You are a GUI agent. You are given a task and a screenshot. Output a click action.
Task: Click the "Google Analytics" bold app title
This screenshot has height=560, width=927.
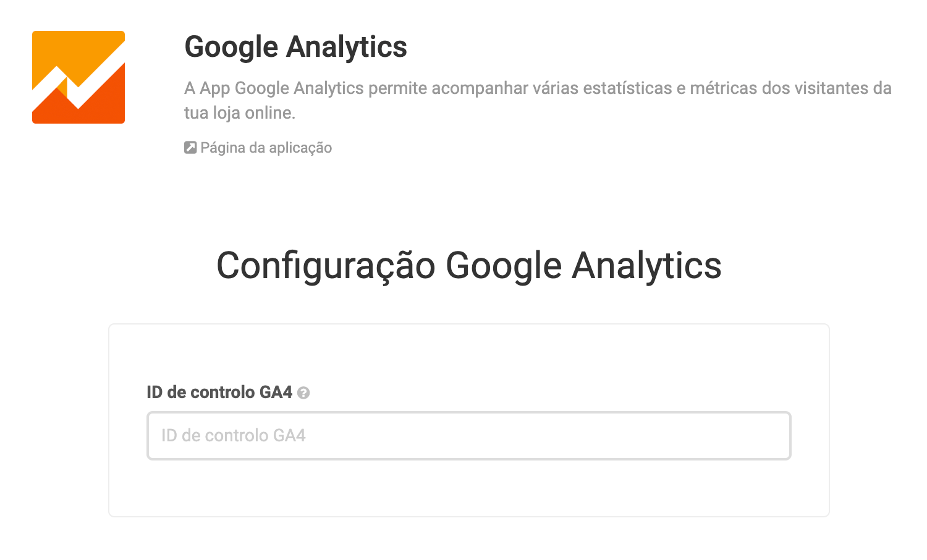[295, 47]
